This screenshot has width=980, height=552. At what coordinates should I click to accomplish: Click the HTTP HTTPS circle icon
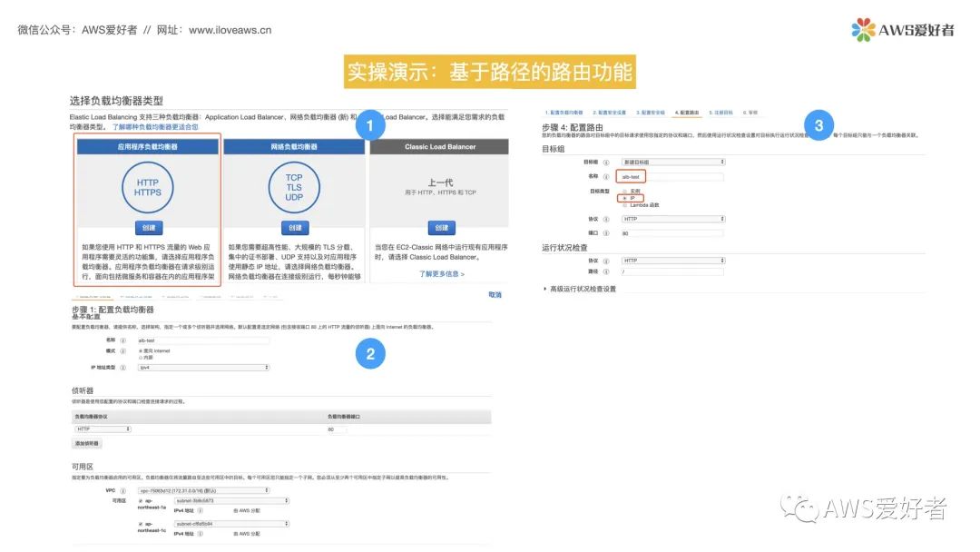click(148, 188)
